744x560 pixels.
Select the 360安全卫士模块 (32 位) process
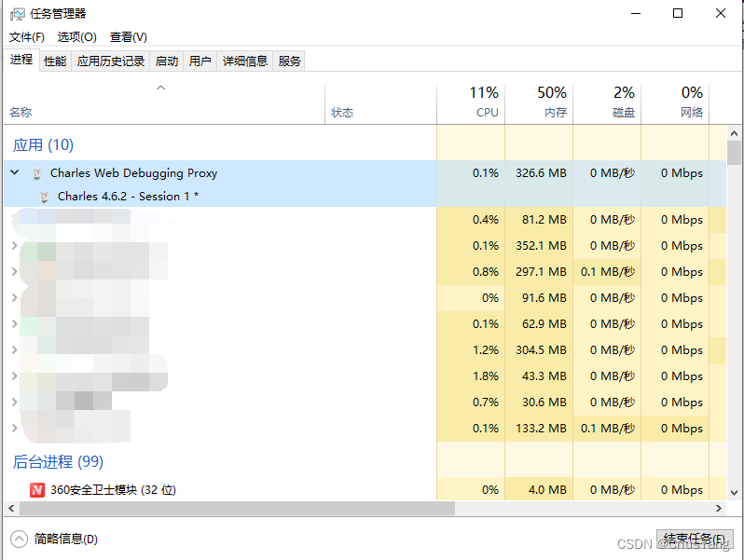point(365,490)
